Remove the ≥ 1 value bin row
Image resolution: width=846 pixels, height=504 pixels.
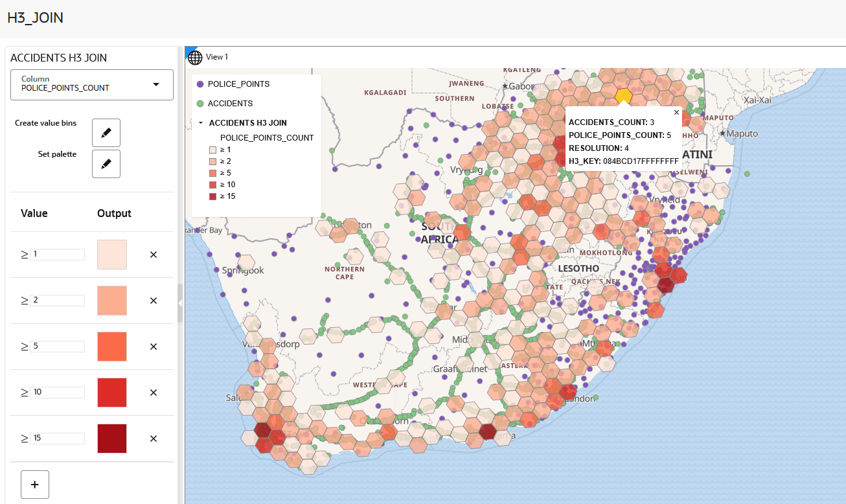point(154,255)
